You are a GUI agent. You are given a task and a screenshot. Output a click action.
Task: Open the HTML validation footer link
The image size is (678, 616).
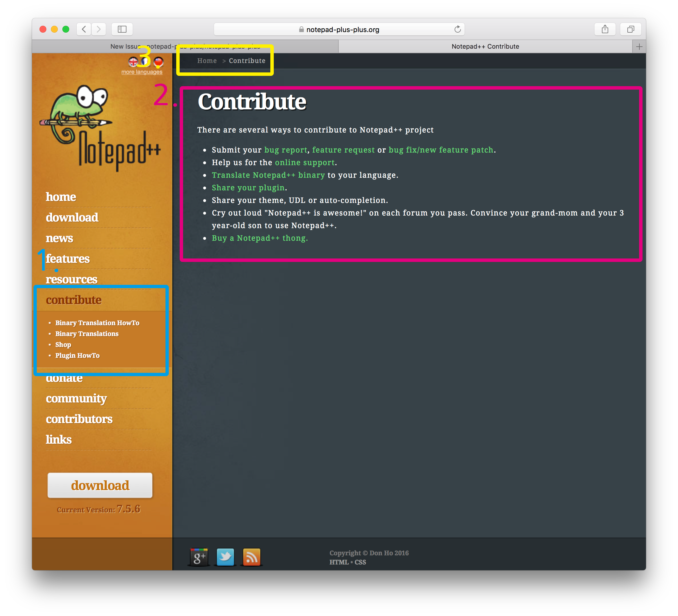(339, 562)
